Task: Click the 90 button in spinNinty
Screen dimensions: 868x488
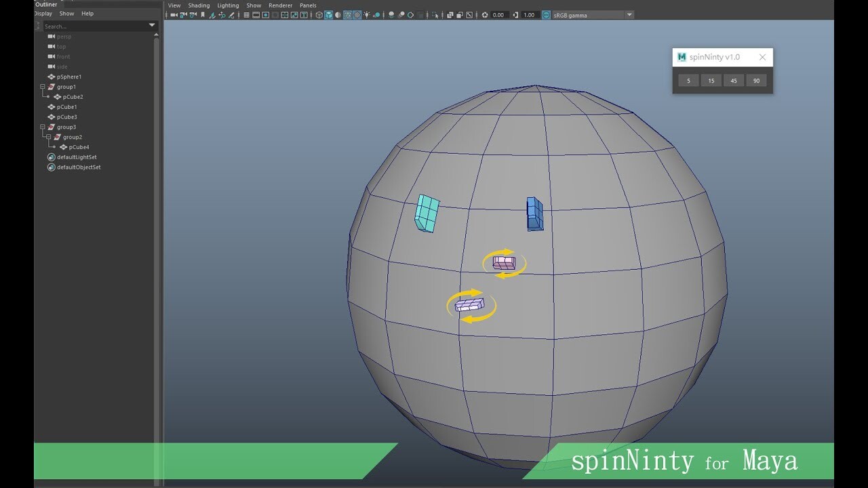Action: [x=756, y=80]
